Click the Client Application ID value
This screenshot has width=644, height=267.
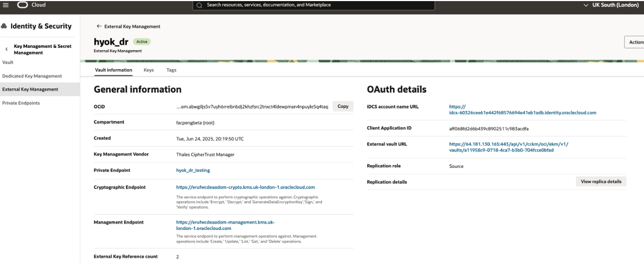click(x=489, y=129)
